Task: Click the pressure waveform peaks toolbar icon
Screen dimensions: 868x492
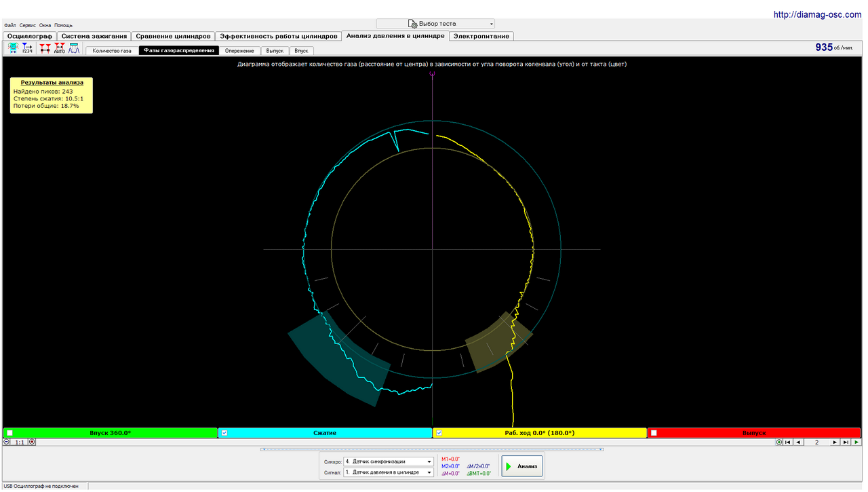Action: pos(73,48)
